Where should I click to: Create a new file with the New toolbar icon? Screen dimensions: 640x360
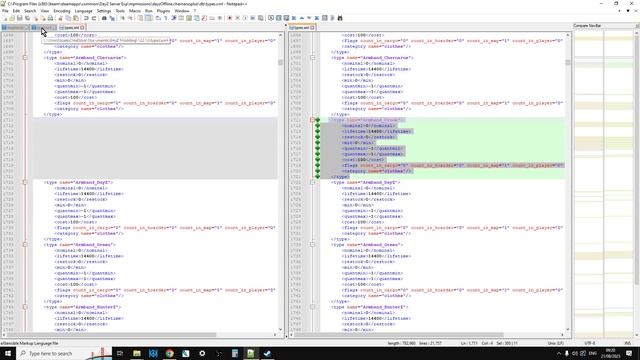click(4, 18)
